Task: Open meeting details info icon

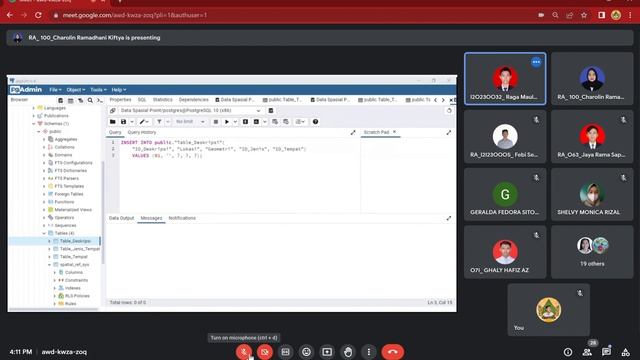Action: pos(568,352)
